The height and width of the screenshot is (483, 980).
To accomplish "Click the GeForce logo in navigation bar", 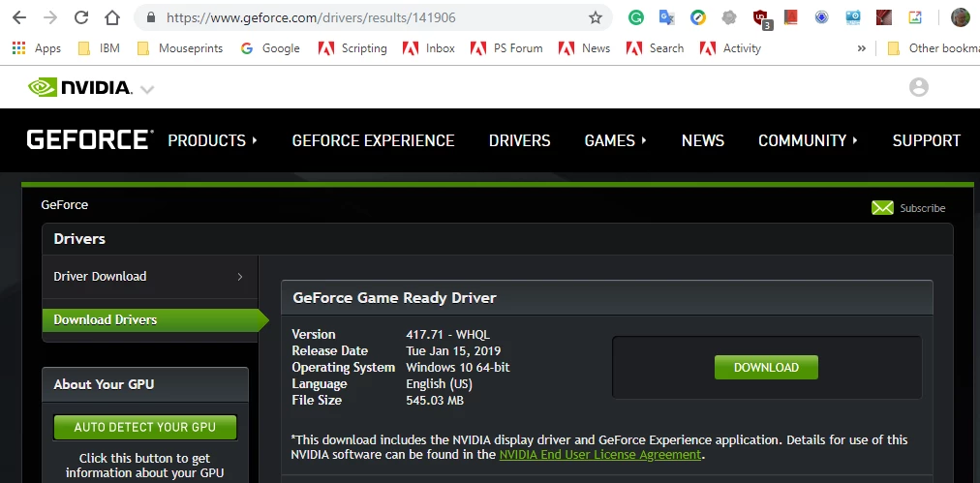I will (x=90, y=140).
